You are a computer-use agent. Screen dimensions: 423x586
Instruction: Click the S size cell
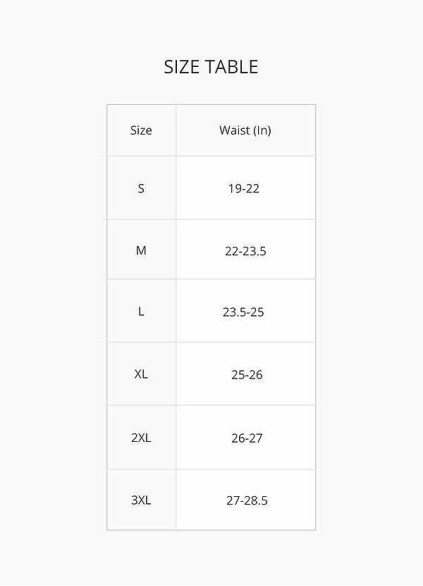tap(141, 188)
